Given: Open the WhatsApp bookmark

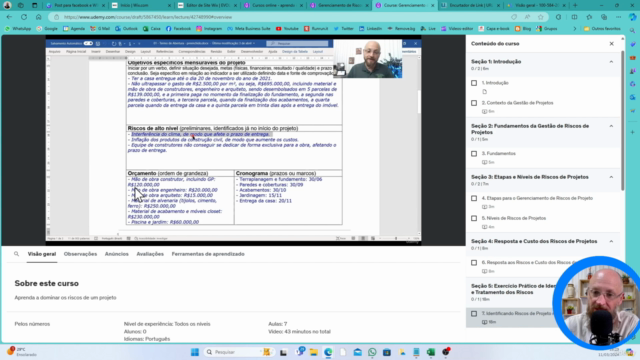Looking at the screenshot, I should (18, 29).
